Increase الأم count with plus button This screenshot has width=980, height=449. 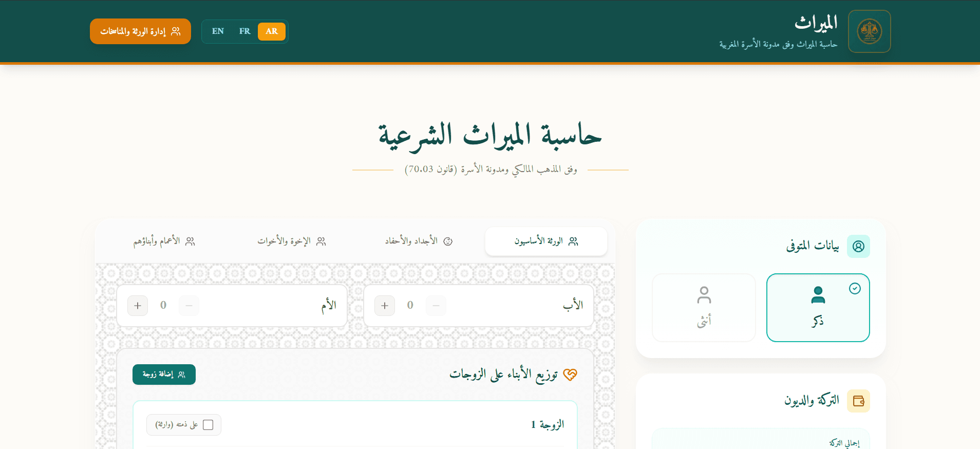[x=138, y=306]
